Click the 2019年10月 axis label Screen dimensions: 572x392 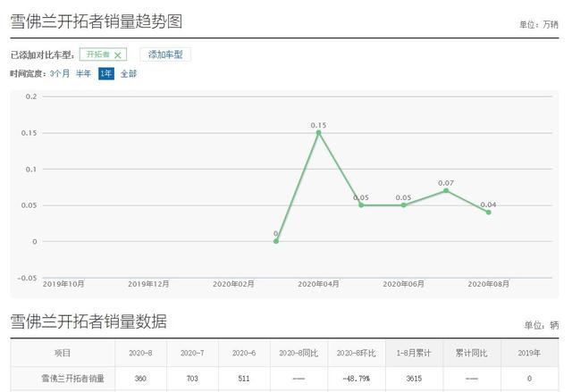[63, 284]
